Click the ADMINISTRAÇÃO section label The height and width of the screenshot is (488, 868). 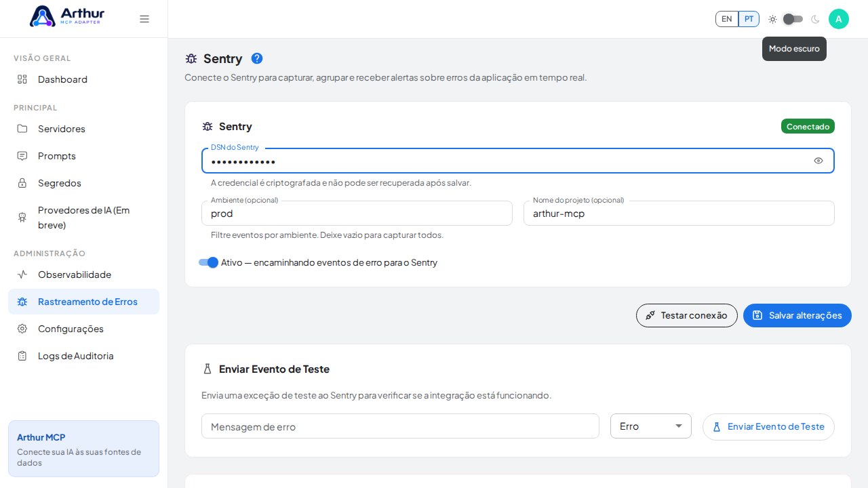coord(50,253)
